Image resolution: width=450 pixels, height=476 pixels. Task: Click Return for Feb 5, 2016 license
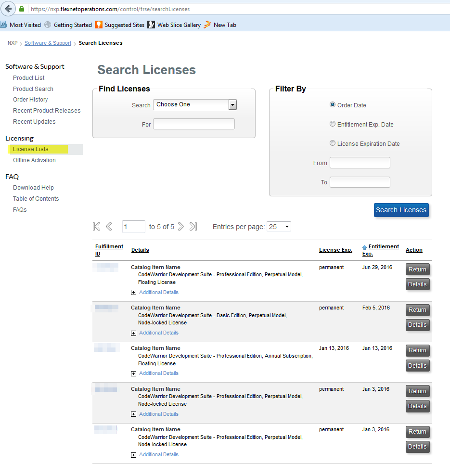417,310
